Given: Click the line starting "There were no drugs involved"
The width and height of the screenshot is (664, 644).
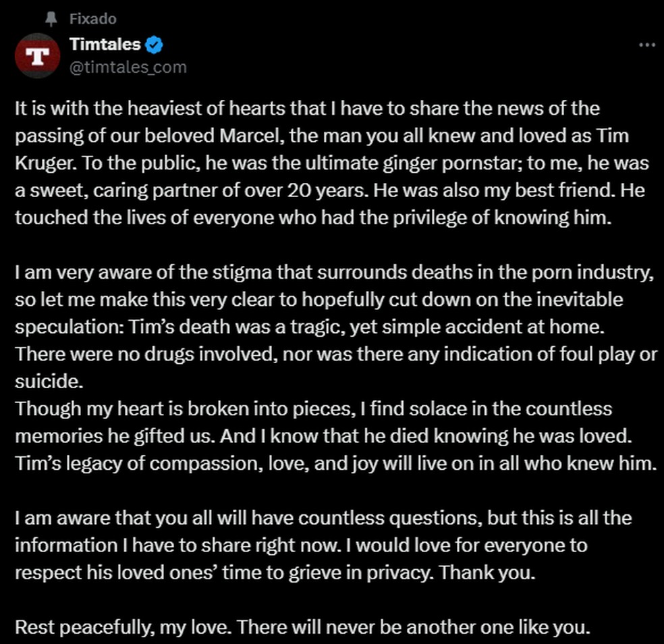Looking at the screenshot, I should (x=335, y=354).
